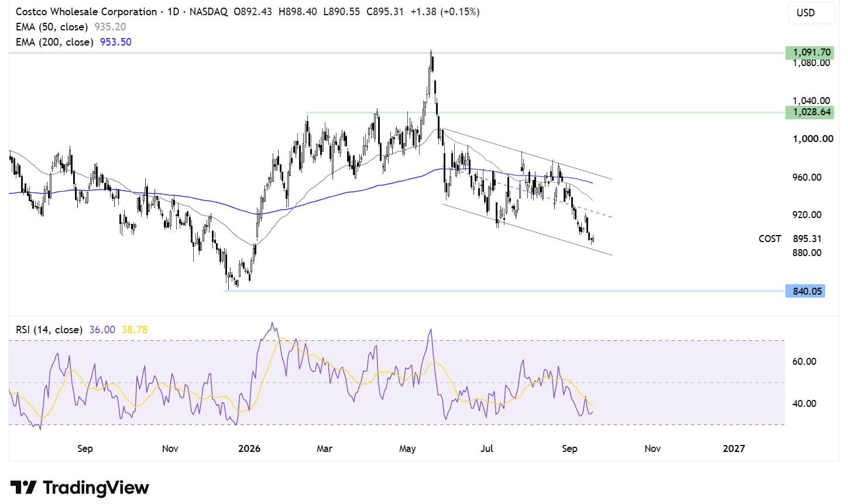The width and height of the screenshot is (848, 504).
Task: Click the 840.05 blue price label
Action: pos(805,291)
